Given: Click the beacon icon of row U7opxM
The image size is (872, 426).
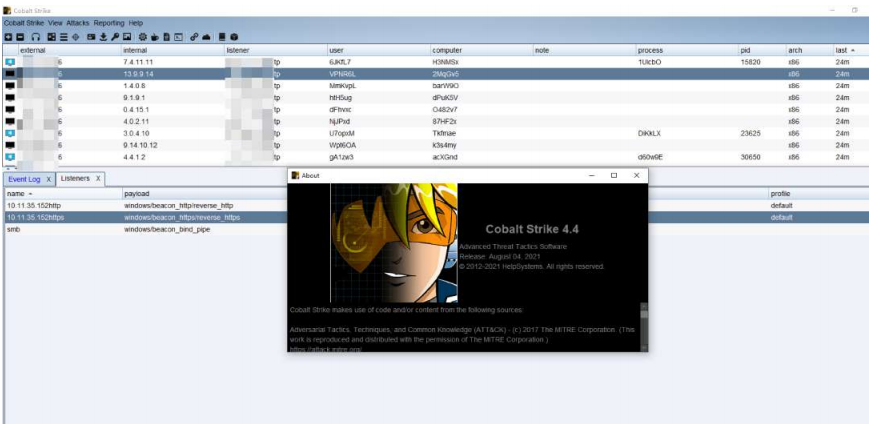Looking at the screenshot, I should [x=9, y=133].
